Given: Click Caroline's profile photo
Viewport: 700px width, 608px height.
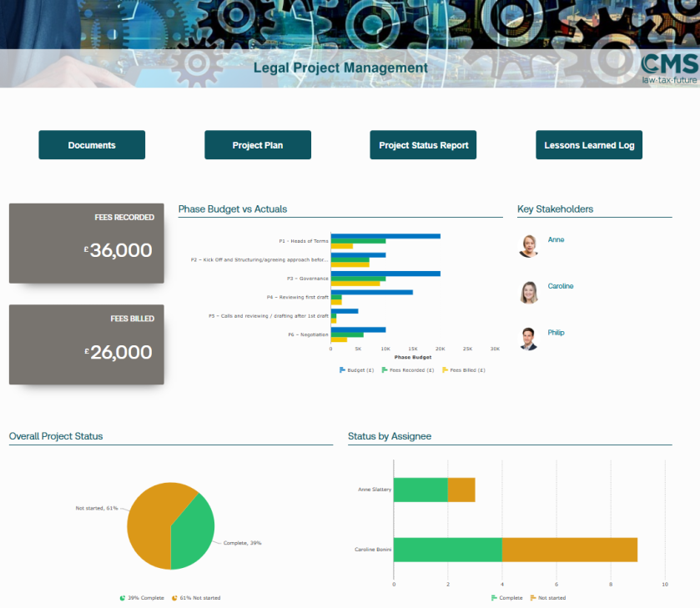Looking at the screenshot, I should 528,293.
